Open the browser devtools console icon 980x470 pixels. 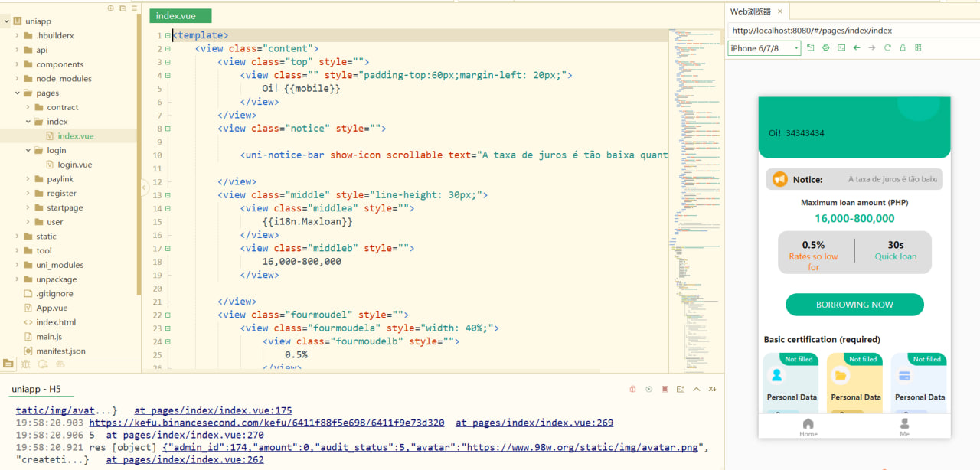click(x=841, y=48)
